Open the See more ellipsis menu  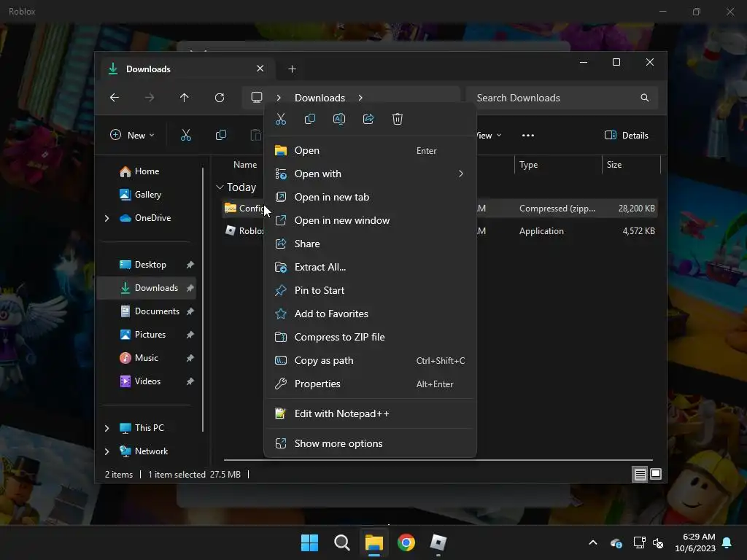[x=528, y=135]
